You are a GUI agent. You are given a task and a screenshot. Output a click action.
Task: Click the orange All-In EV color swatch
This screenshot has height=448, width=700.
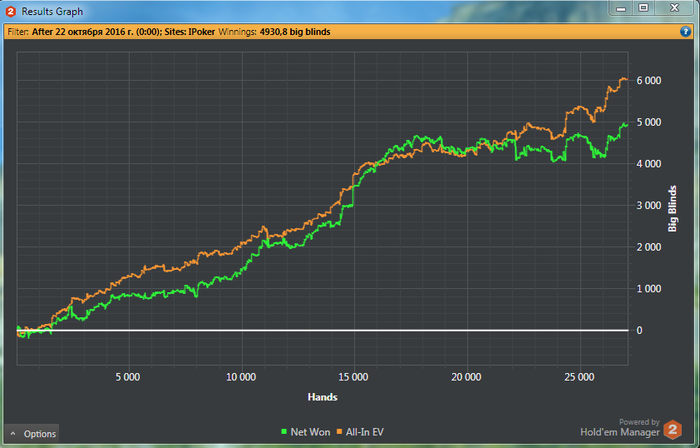339,432
